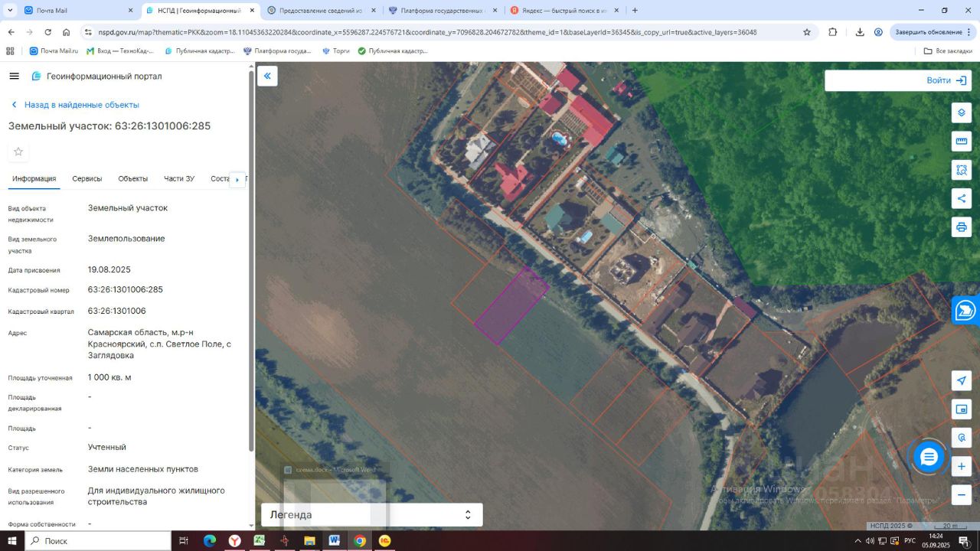Viewport: 980px width, 551px height.
Task: Toggle the overview mini-map
Action: tap(962, 409)
